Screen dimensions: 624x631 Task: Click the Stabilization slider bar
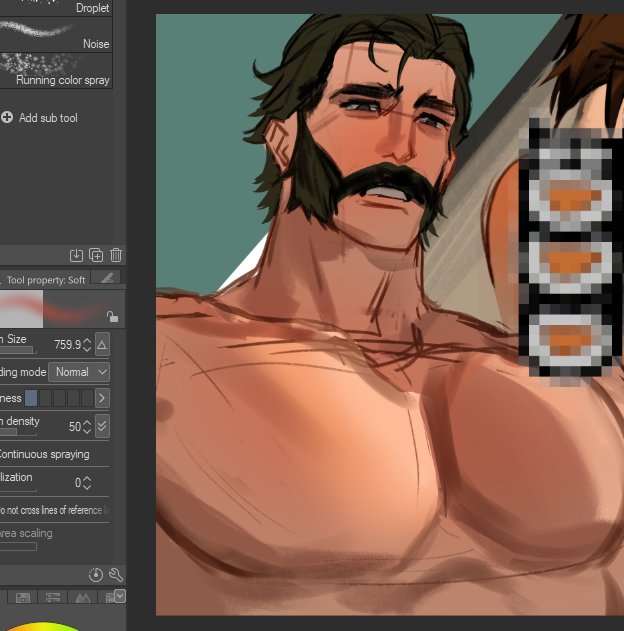point(17,489)
